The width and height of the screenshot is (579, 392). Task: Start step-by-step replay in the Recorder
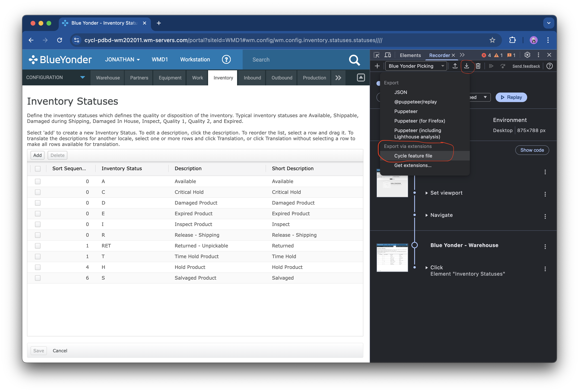click(x=491, y=66)
